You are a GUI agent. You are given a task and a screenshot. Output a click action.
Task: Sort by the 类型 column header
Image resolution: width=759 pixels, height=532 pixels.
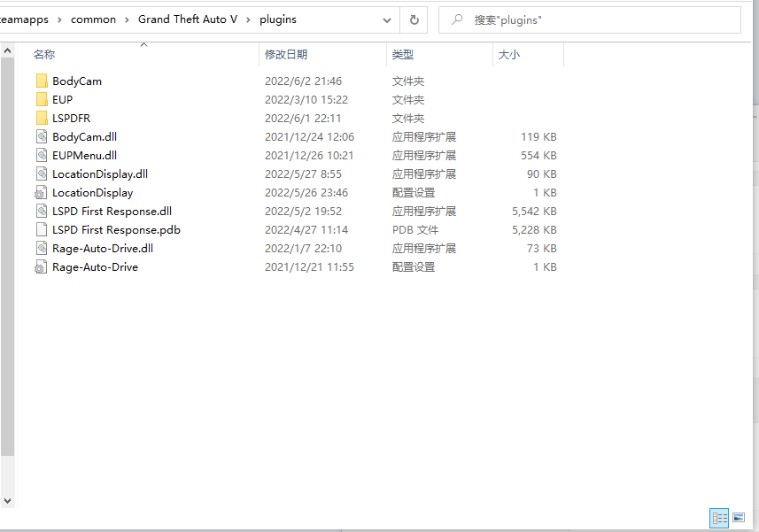tap(403, 55)
